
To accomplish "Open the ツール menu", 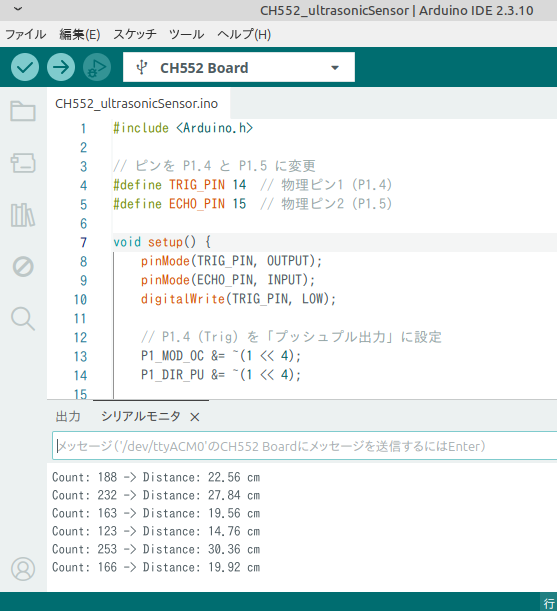I will (186, 34).
